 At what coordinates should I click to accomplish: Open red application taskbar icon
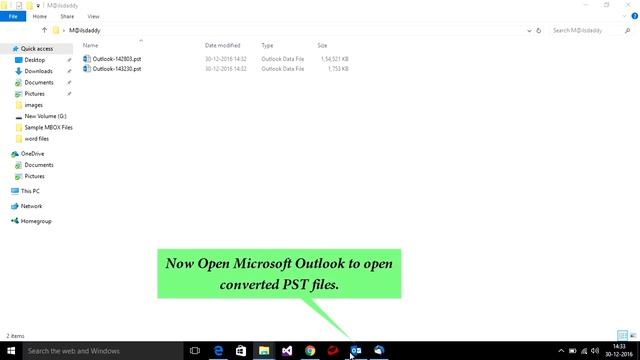[x=333, y=351]
